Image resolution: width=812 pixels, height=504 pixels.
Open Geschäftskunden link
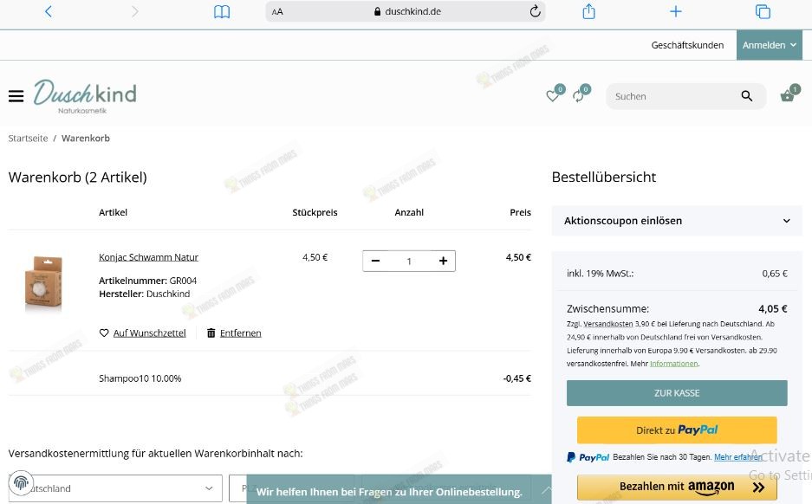pyautogui.click(x=687, y=45)
